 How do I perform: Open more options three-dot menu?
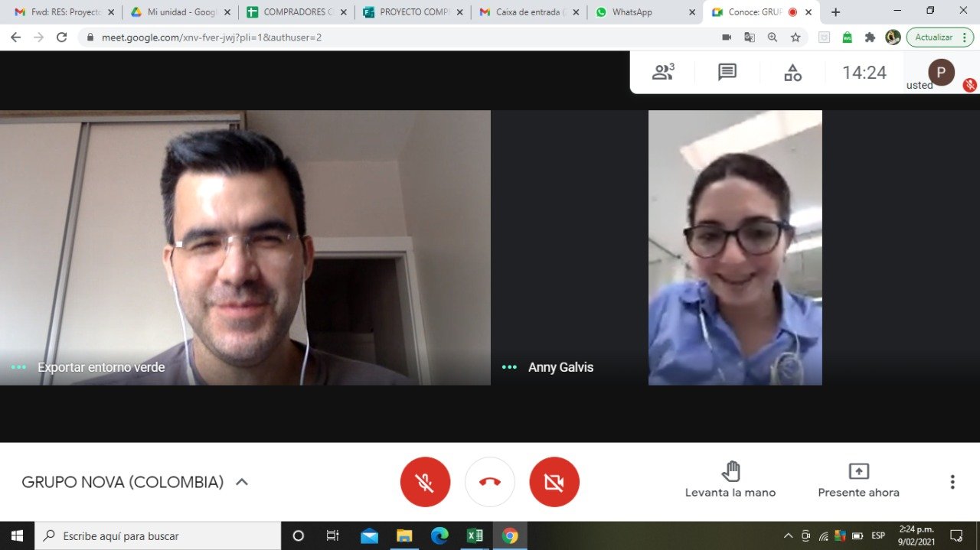pos(952,482)
